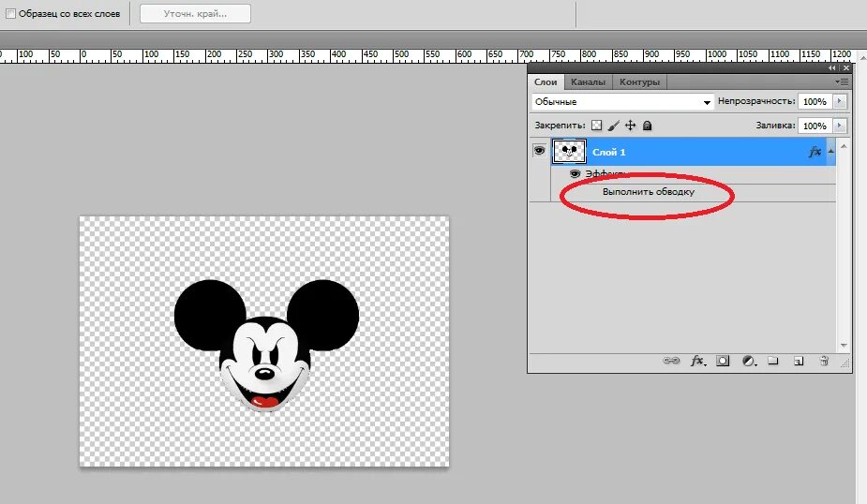Click the Уточн. край... button

click(195, 14)
